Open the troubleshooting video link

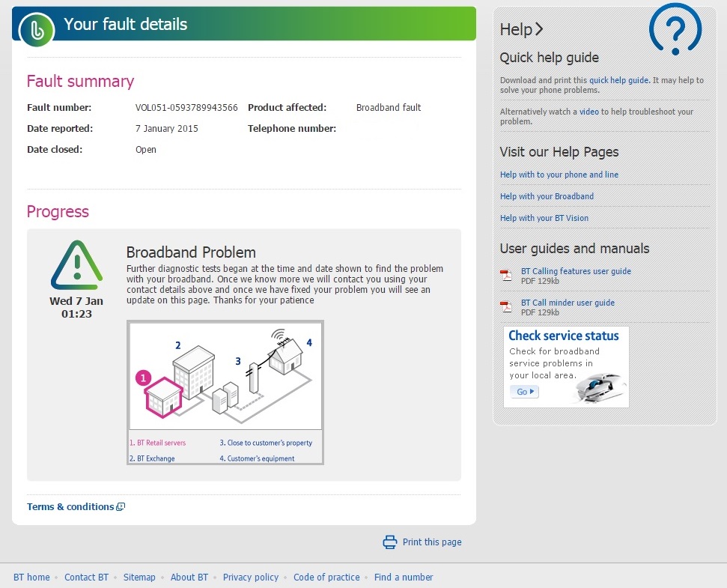(x=588, y=112)
